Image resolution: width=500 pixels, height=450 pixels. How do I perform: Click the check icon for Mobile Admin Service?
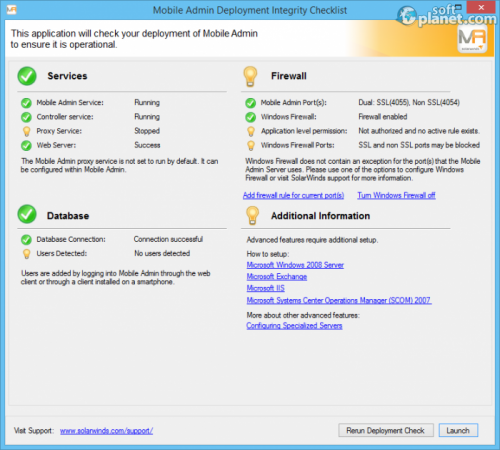(x=26, y=103)
